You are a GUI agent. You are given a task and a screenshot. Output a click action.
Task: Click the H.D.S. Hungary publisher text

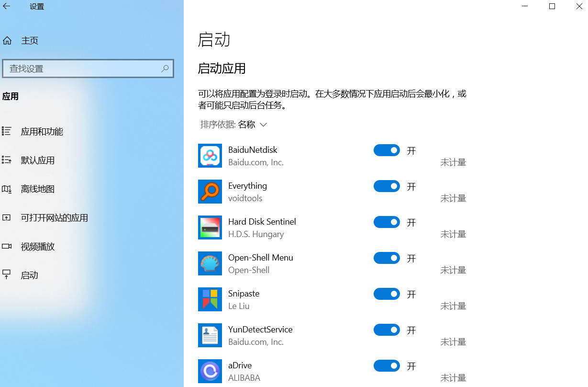(x=256, y=234)
